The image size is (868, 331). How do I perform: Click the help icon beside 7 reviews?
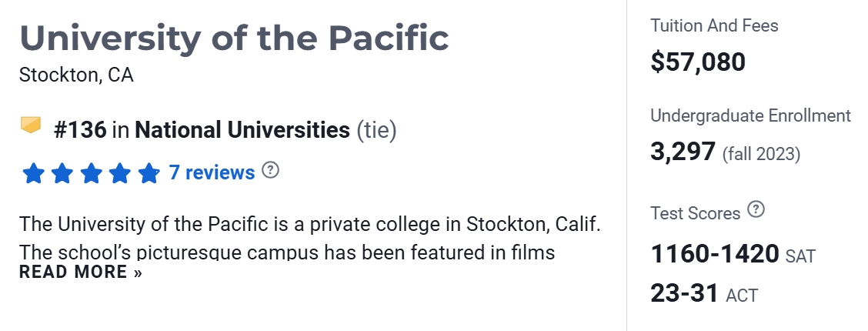tap(270, 170)
